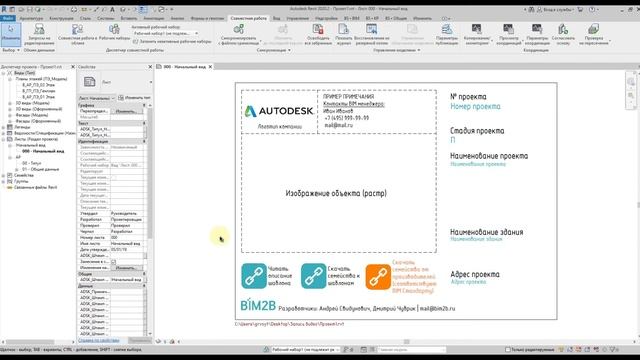Click Справка по свойствам link
The image size is (640, 360).
click(99, 340)
